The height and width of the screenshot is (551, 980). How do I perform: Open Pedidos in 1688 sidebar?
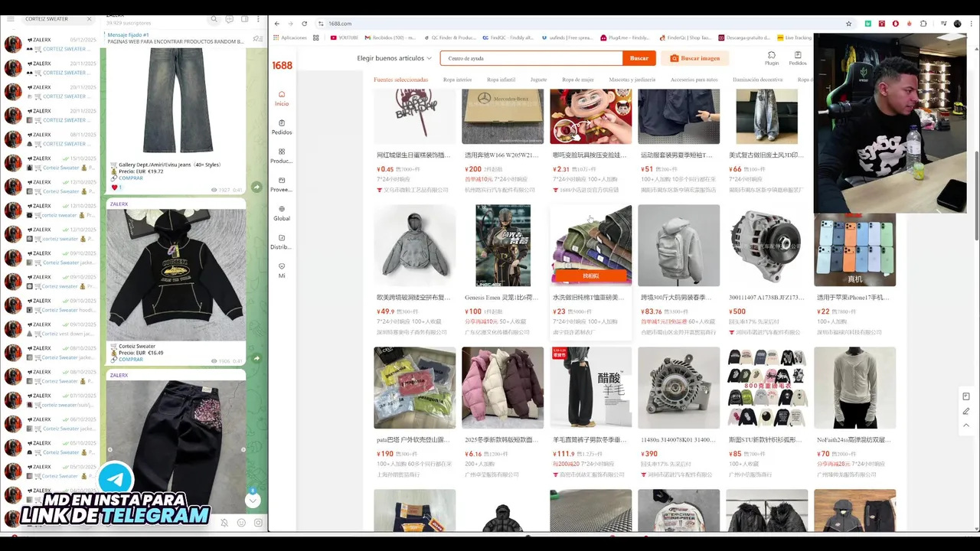click(x=282, y=127)
